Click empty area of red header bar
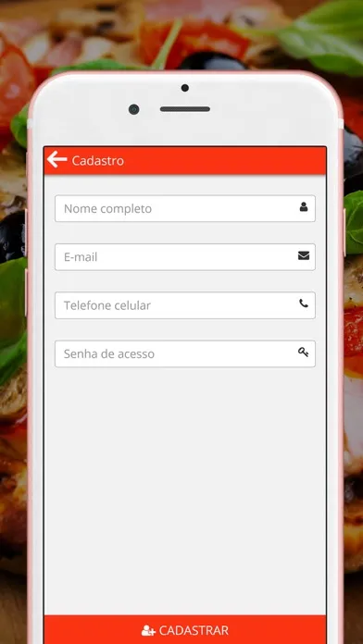This screenshot has height=644, width=363. click(x=226, y=161)
